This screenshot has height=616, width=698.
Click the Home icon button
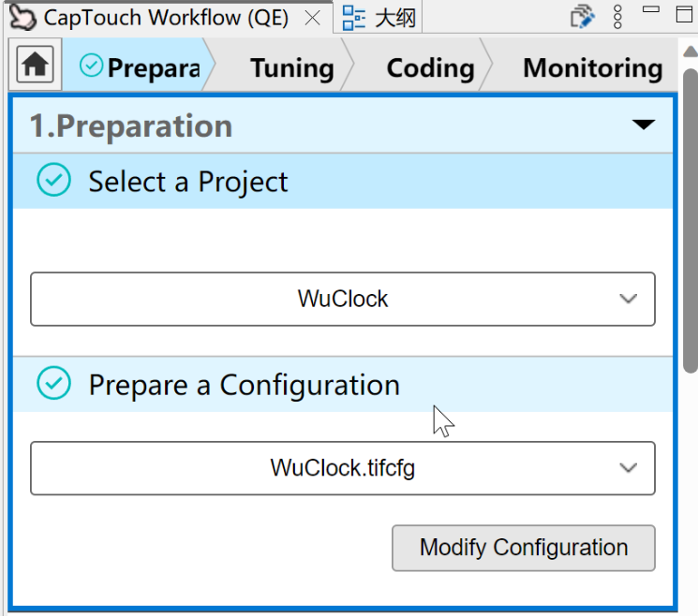[x=36, y=65]
